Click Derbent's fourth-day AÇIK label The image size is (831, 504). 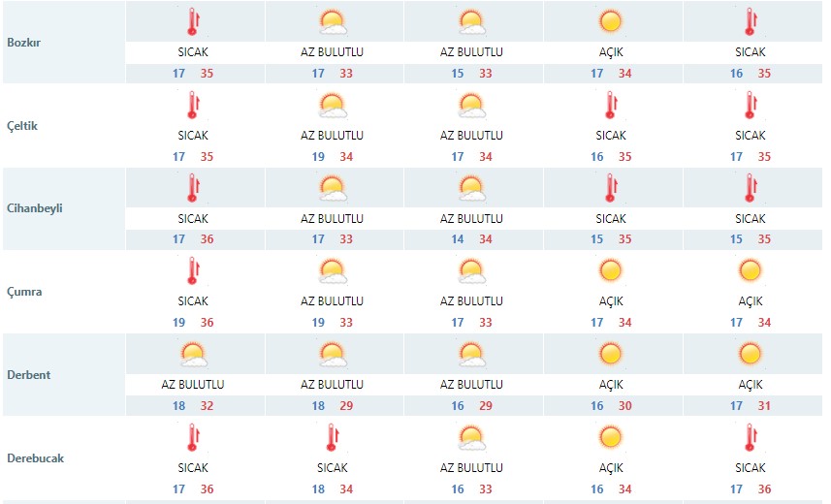tap(611, 384)
